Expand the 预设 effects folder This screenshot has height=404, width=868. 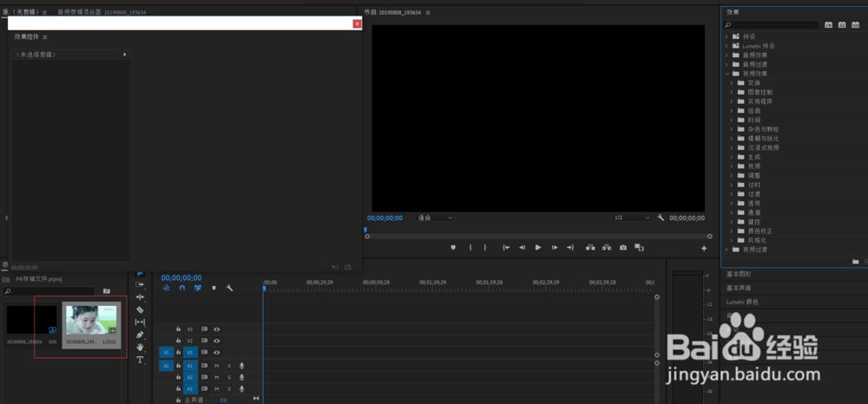click(727, 36)
